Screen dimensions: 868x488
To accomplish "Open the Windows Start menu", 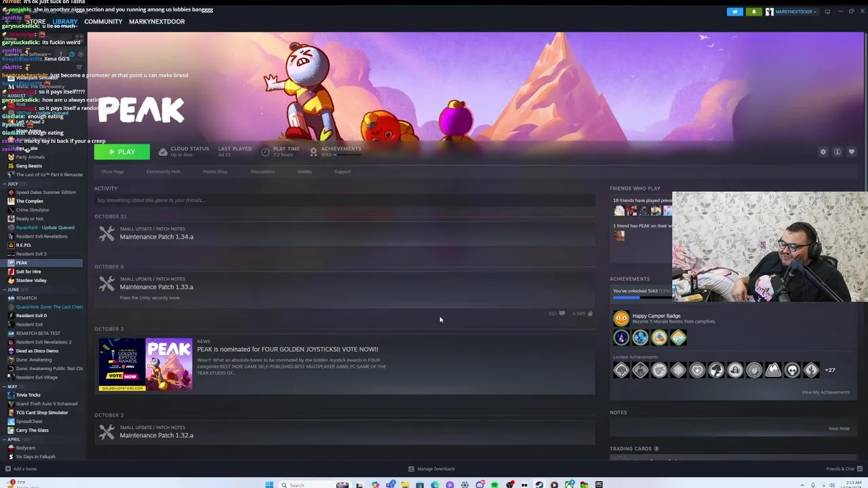I will (269, 485).
